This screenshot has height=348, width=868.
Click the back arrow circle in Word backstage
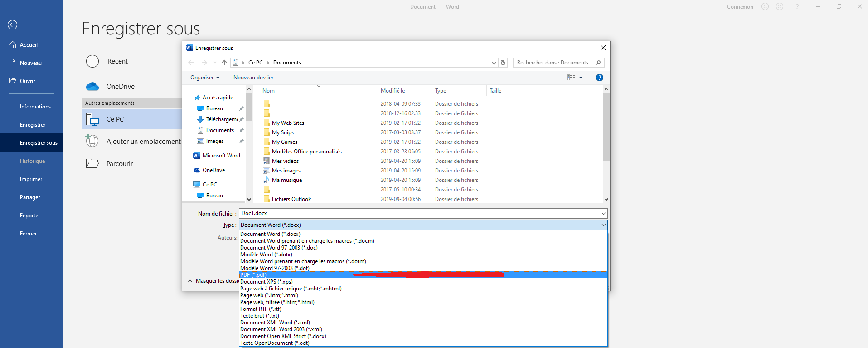[x=13, y=25]
